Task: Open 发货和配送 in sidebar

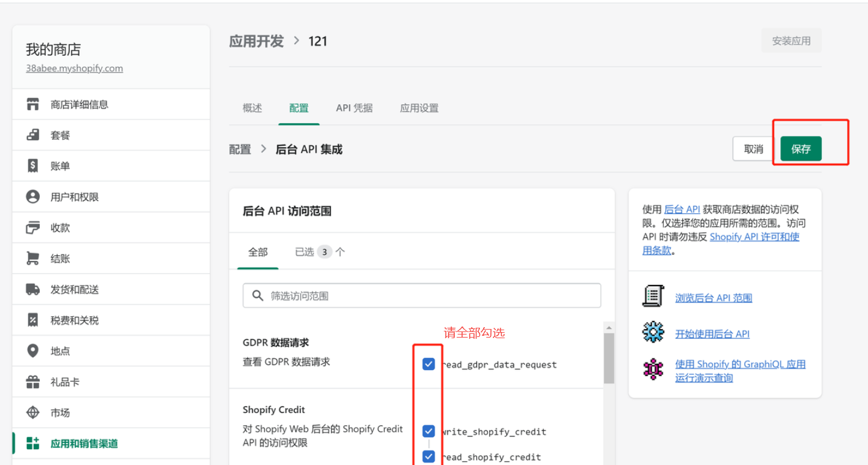Action: (x=111, y=289)
